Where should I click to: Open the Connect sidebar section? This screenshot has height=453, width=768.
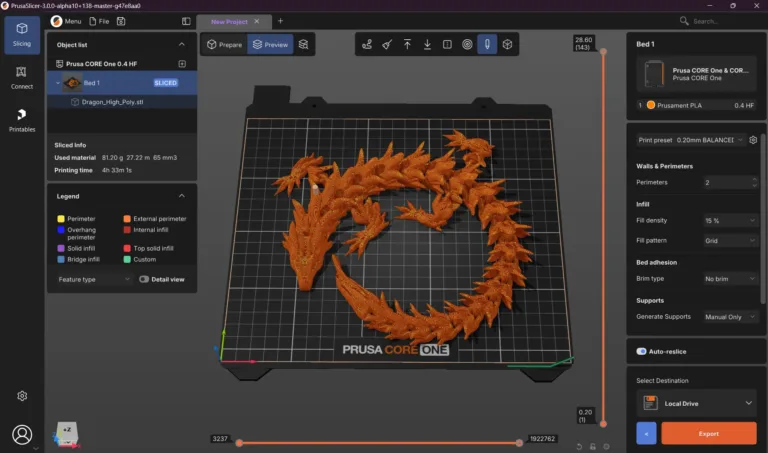pos(22,78)
